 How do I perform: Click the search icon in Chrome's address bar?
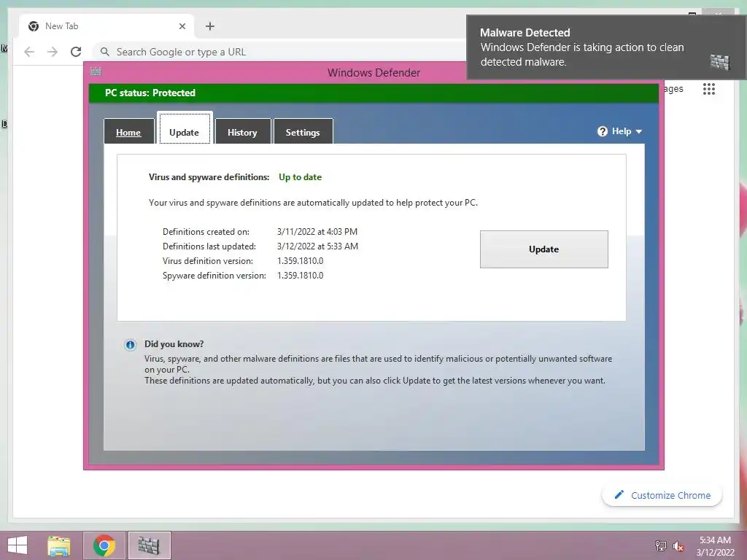point(105,52)
